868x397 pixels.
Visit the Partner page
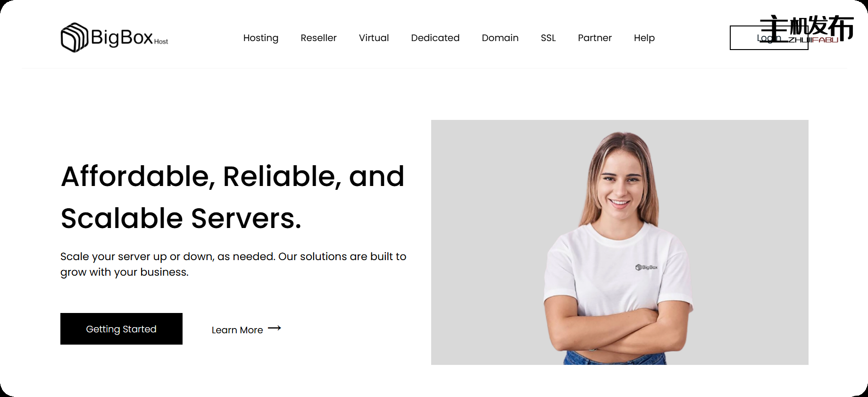click(594, 38)
